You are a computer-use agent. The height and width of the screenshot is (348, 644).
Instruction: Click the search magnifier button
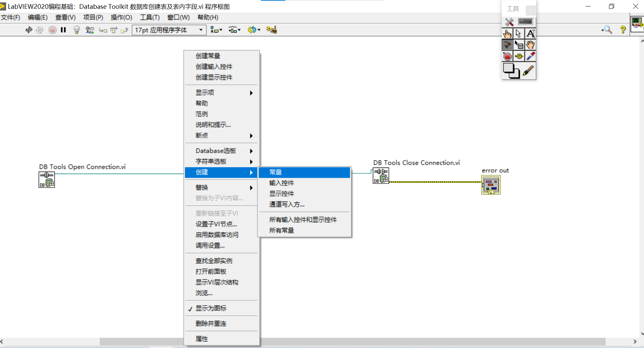[x=607, y=30]
